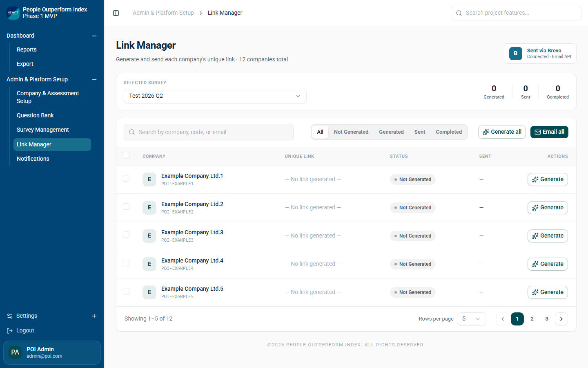The height and width of the screenshot is (368, 588).
Task: Click the E avatar of Example Company Ltd.3
Action: tap(149, 236)
